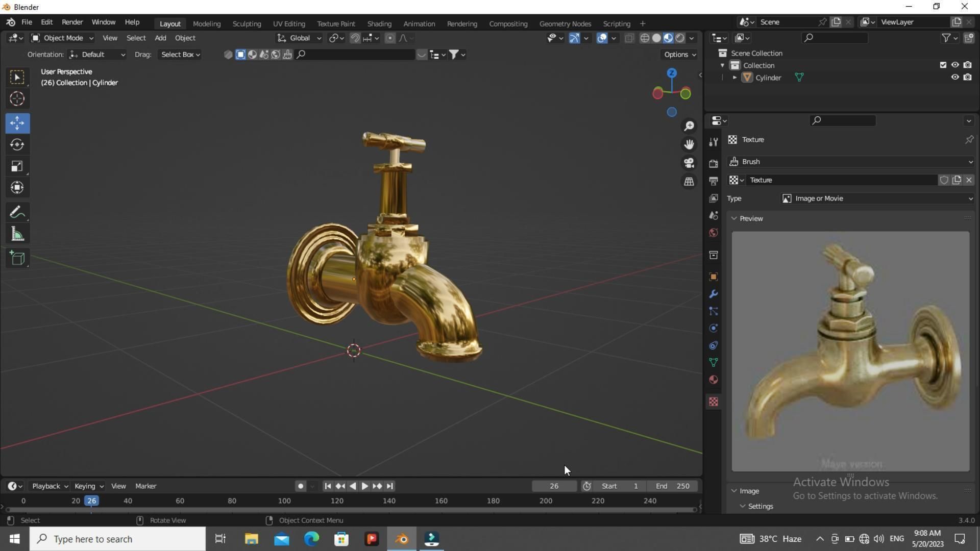This screenshot has width=980, height=551.
Task: Activate the Rotate tool
Action: coord(17,145)
